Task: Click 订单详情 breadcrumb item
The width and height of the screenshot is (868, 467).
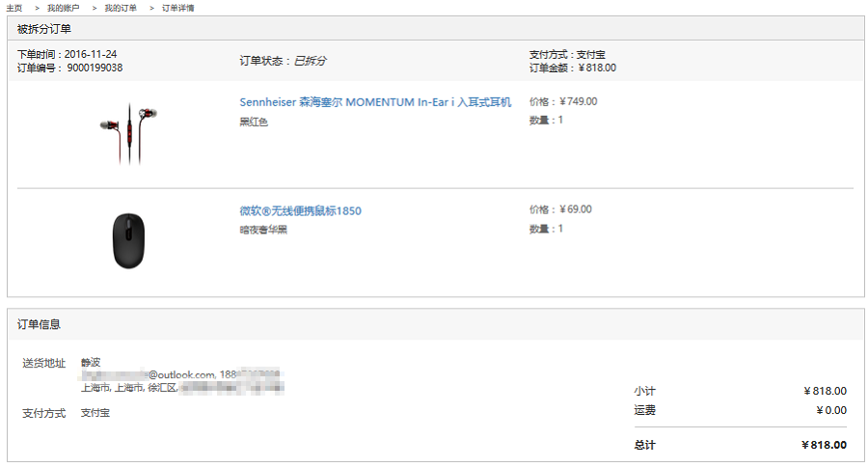Action: 177,8
